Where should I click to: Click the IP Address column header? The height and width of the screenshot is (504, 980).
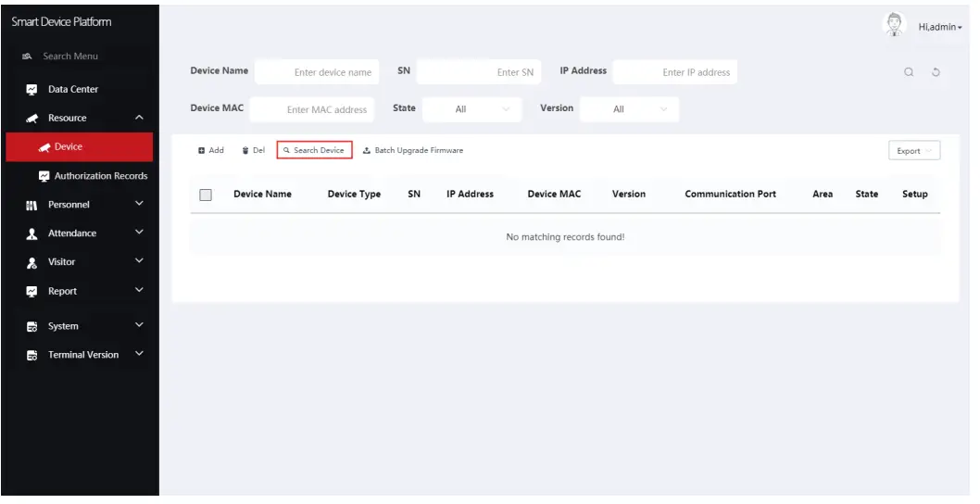click(470, 195)
